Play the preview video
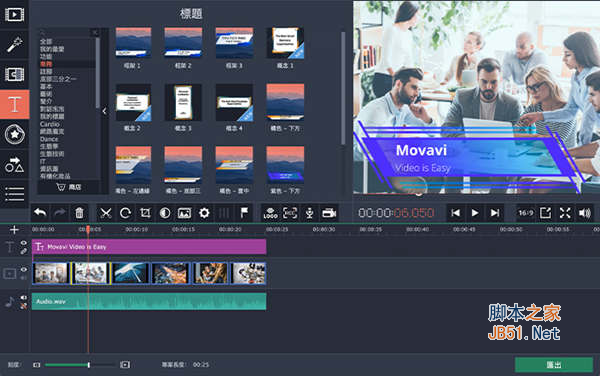The image size is (600, 377). pyautogui.click(x=475, y=213)
